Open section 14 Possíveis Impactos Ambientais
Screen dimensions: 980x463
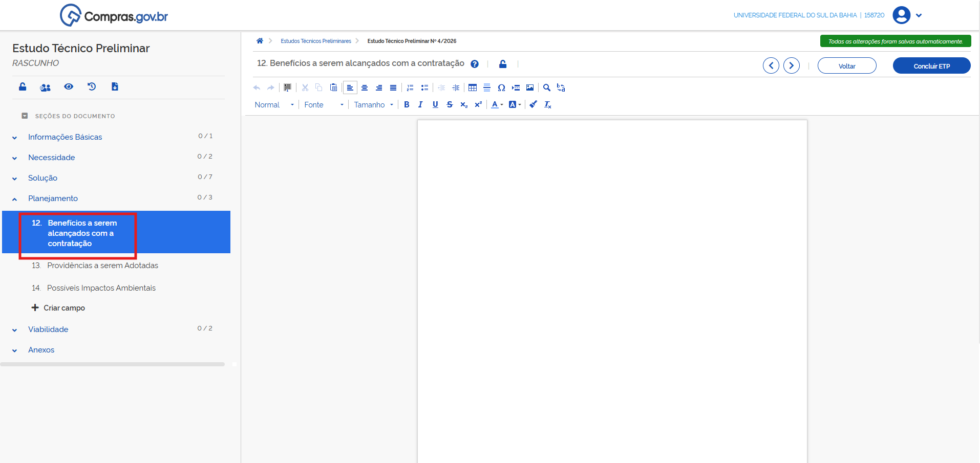click(x=101, y=288)
